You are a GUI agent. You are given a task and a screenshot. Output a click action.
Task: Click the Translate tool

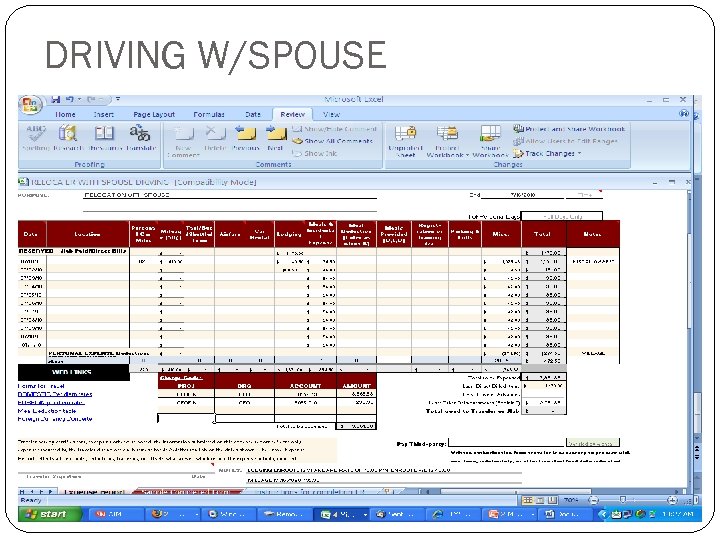pos(141,138)
